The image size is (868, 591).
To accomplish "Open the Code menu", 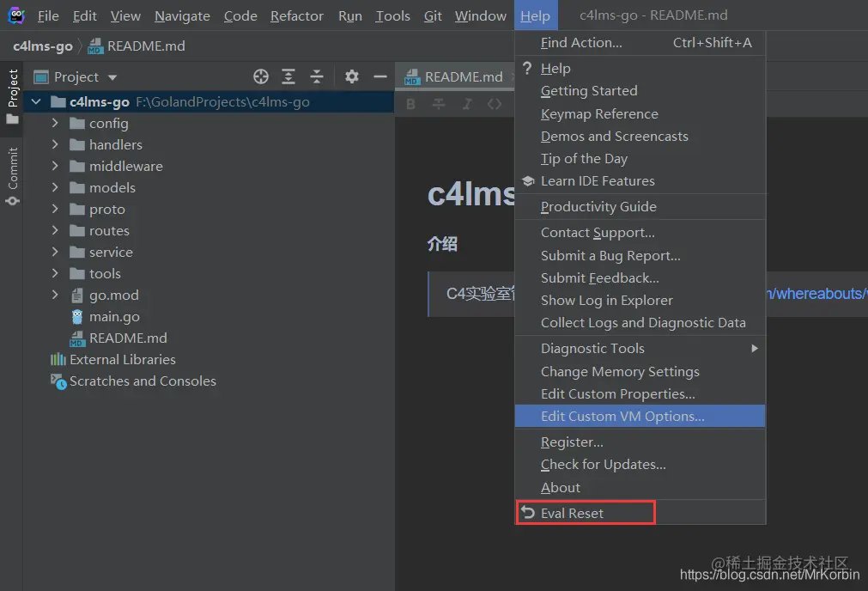I will click(x=240, y=16).
